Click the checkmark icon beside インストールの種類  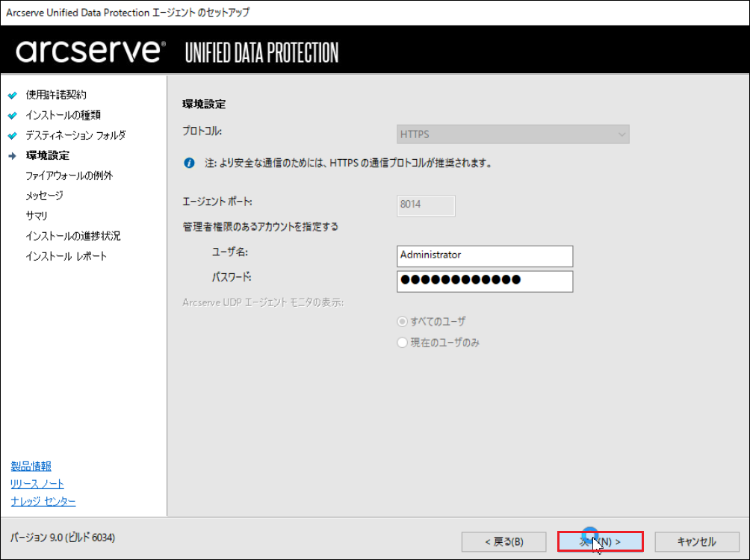pyautogui.click(x=13, y=115)
